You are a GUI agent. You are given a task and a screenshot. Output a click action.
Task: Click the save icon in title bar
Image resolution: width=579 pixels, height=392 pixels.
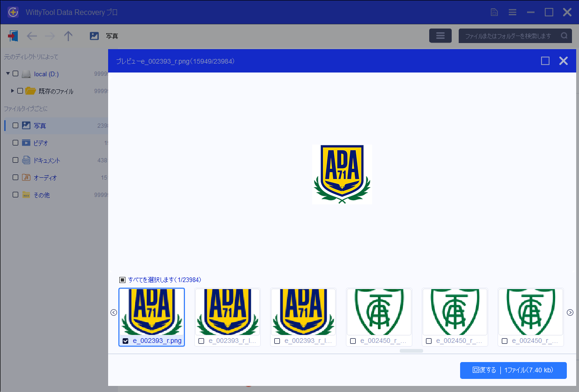(494, 12)
